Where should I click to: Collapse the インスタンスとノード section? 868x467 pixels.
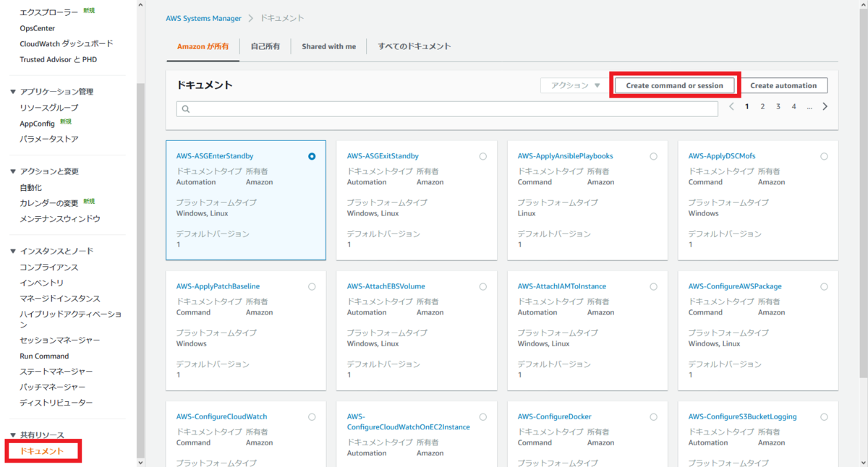coord(12,251)
